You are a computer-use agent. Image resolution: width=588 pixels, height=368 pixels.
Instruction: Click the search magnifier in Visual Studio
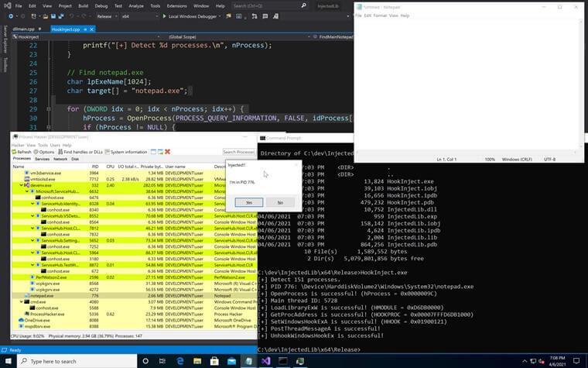[x=304, y=5]
